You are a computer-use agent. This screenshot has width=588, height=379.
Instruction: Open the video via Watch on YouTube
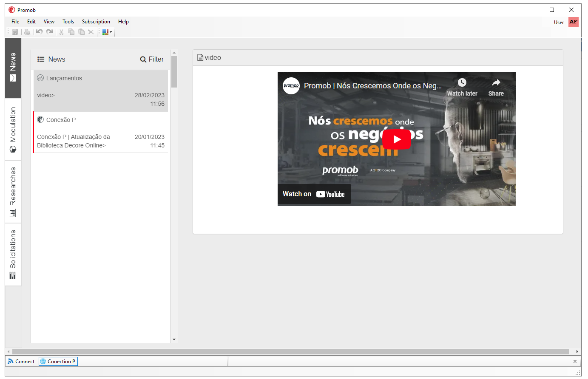tap(314, 194)
